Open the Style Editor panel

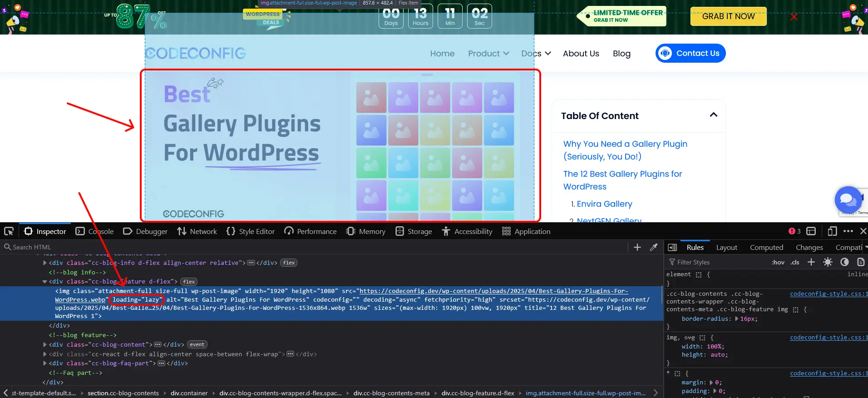[251, 231]
